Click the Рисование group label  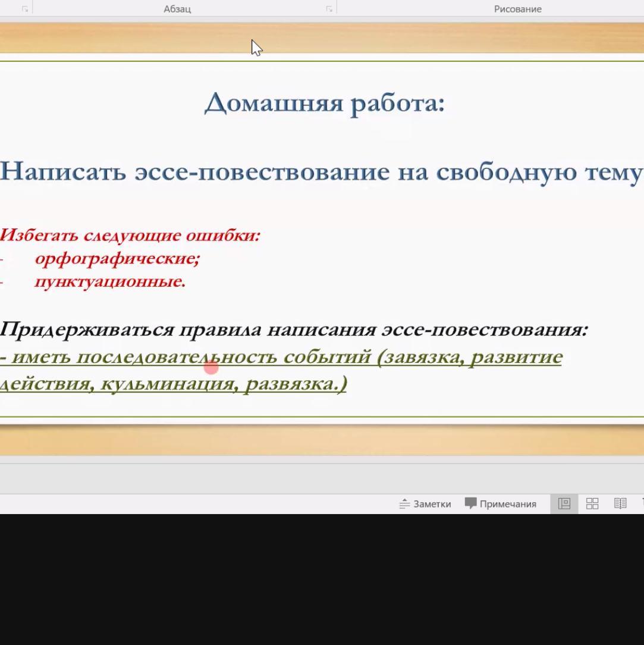pyautogui.click(x=517, y=9)
